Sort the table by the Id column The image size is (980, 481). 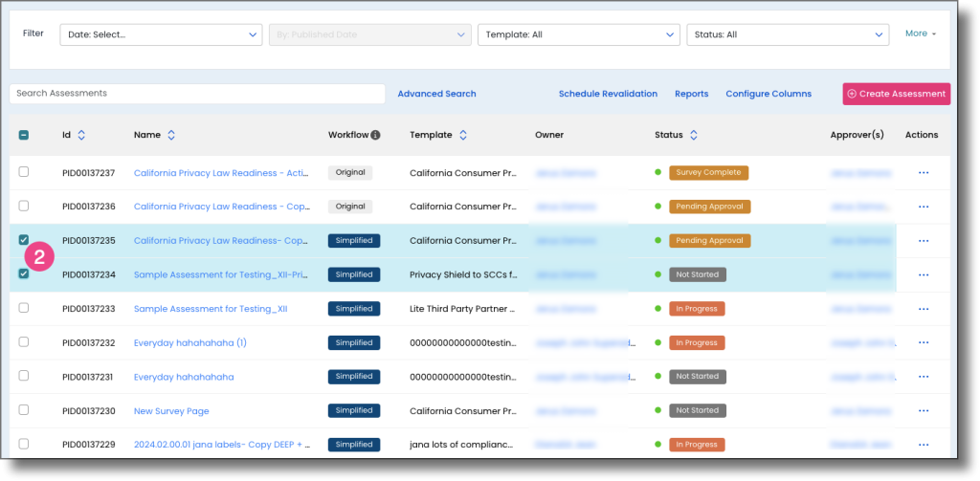click(81, 135)
